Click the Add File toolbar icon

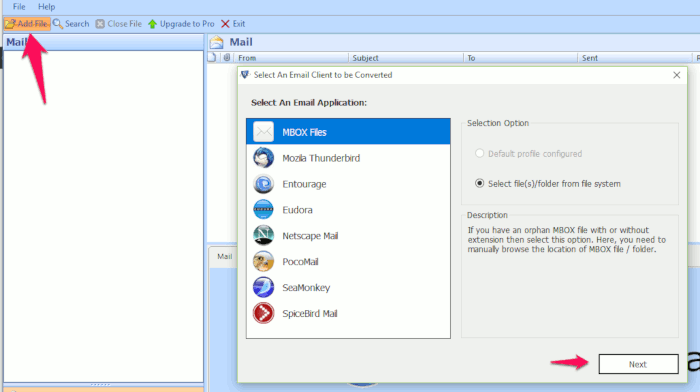pos(10,24)
